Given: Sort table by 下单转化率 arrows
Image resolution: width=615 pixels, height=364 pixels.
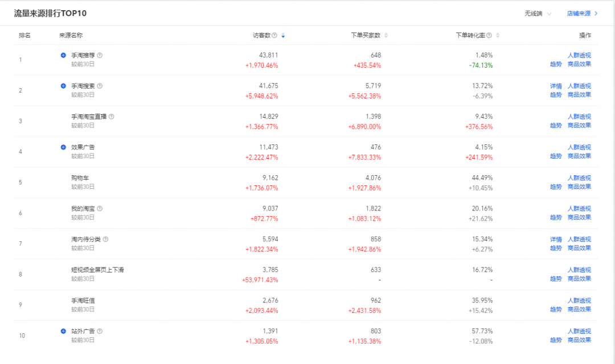Looking at the screenshot, I should (498, 35).
